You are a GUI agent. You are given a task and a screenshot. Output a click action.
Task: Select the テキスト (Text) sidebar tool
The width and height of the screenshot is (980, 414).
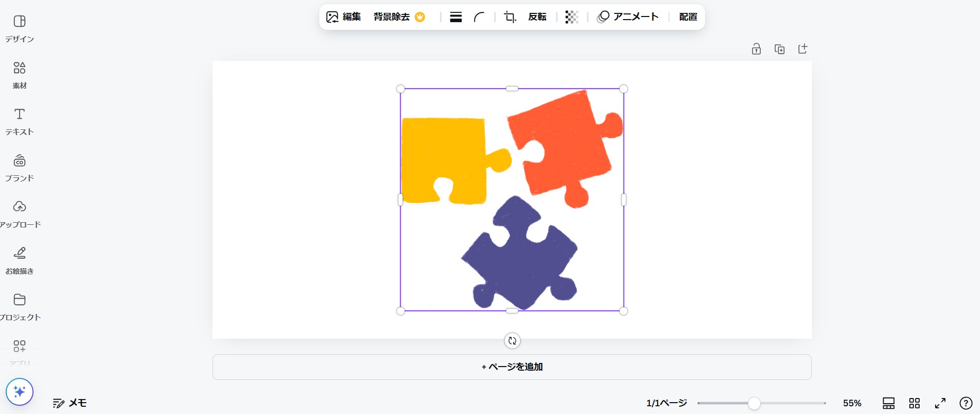20,121
